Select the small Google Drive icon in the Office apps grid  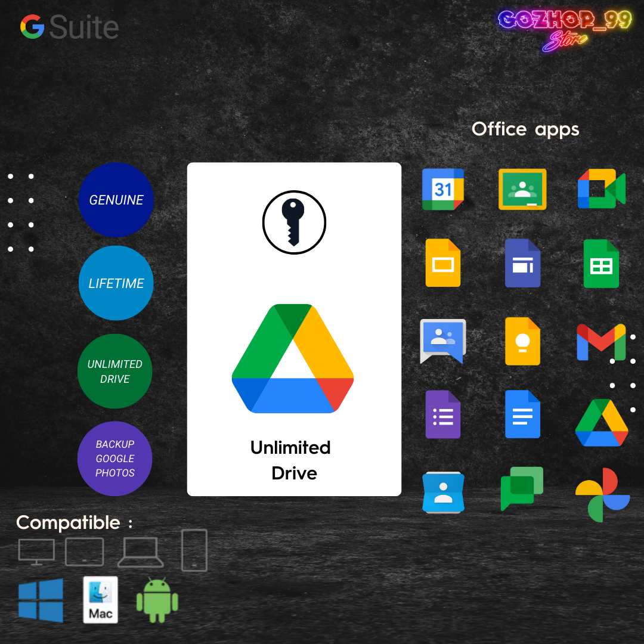point(602,422)
